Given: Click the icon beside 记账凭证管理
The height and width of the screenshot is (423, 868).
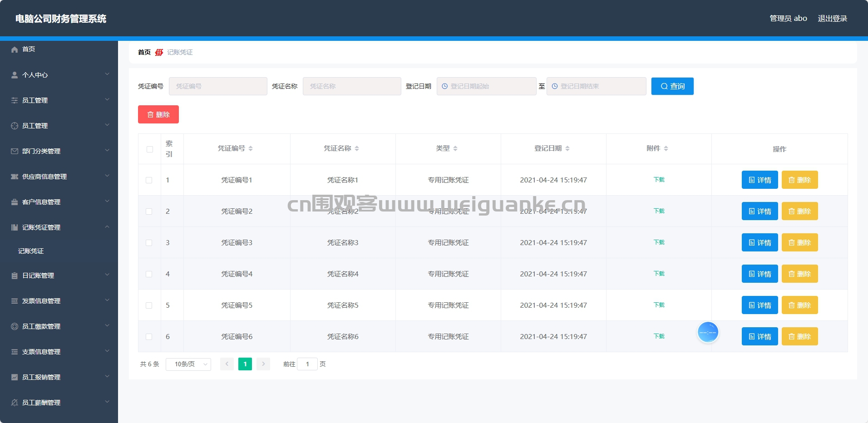Looking at the screenshot, I should (15, 227).
